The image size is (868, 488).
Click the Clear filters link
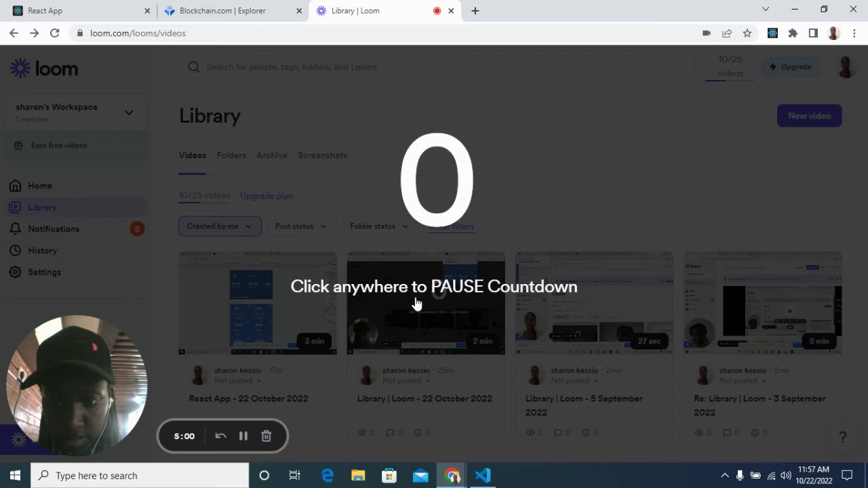tap(452, 226)
